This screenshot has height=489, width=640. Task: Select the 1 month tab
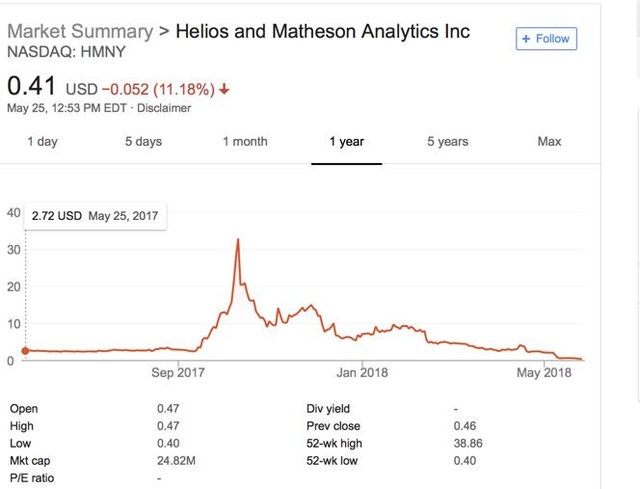245,141
